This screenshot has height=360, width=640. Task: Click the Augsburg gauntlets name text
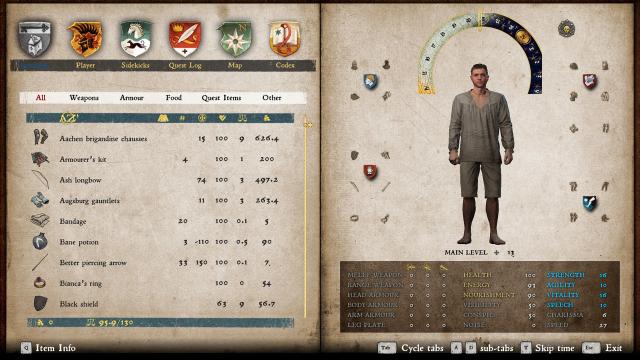click(x=90, y=200)
